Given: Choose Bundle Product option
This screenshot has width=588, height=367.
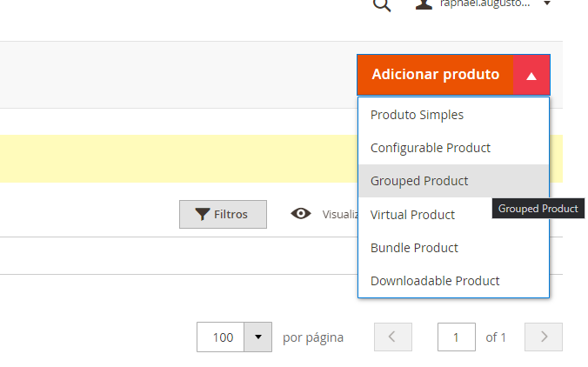Looking at the screenshot, I should pyautogui.click(x=414, y=248).
